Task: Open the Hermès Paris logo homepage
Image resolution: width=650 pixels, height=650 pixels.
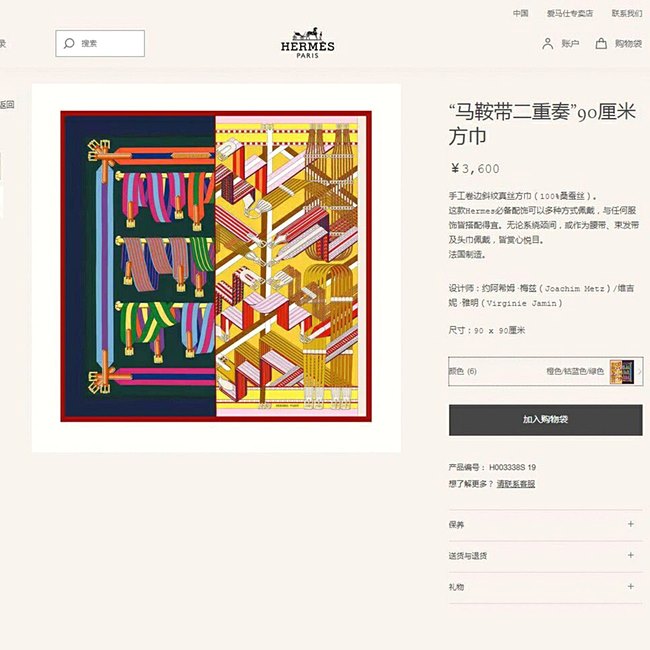Action: tap(308, 43)
